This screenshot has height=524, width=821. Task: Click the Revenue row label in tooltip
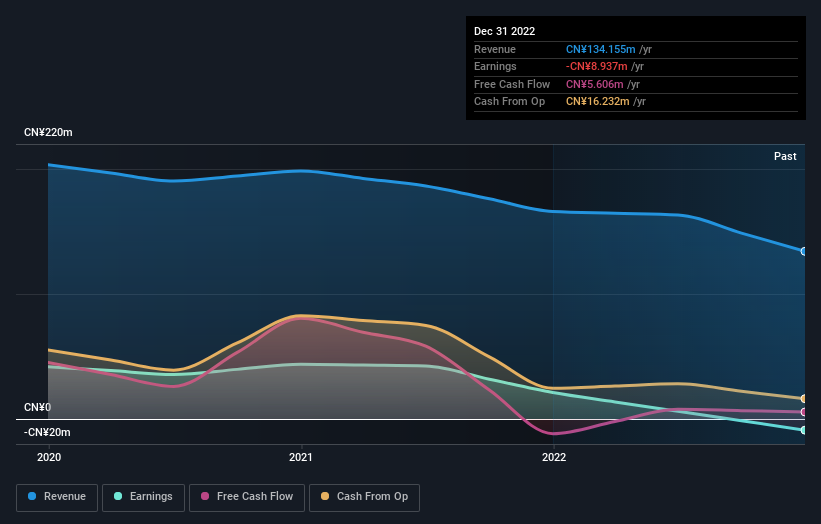click(495, 49)
